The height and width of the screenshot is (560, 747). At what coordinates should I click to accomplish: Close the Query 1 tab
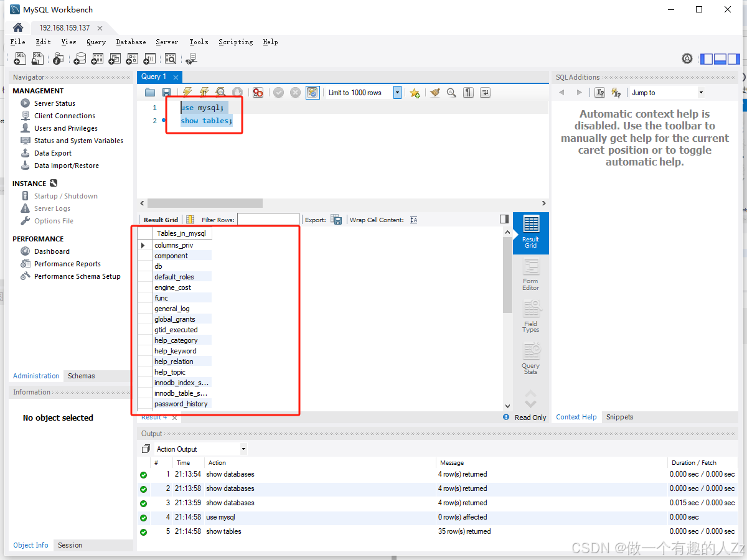point(176,77)
